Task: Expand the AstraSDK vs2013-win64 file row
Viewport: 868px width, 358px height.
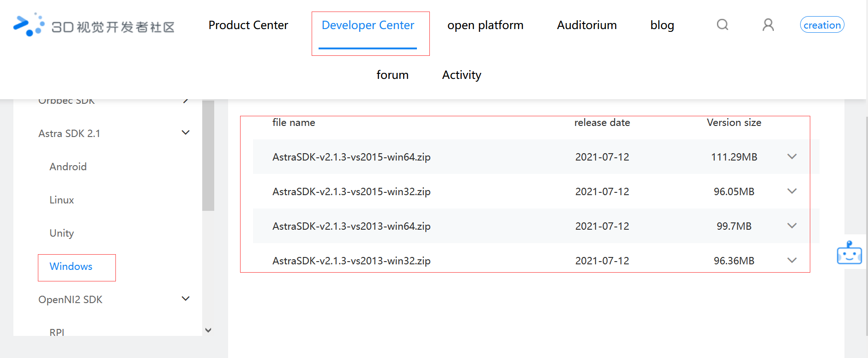Action: tap(792, 226)
